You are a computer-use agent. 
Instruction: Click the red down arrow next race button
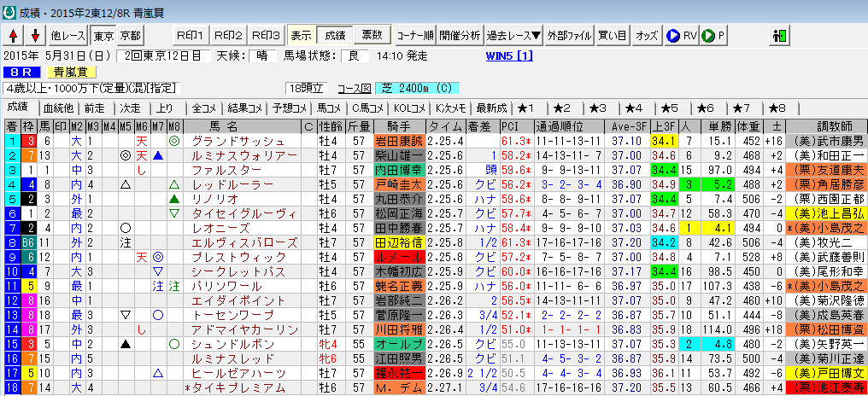pos(35,36)
